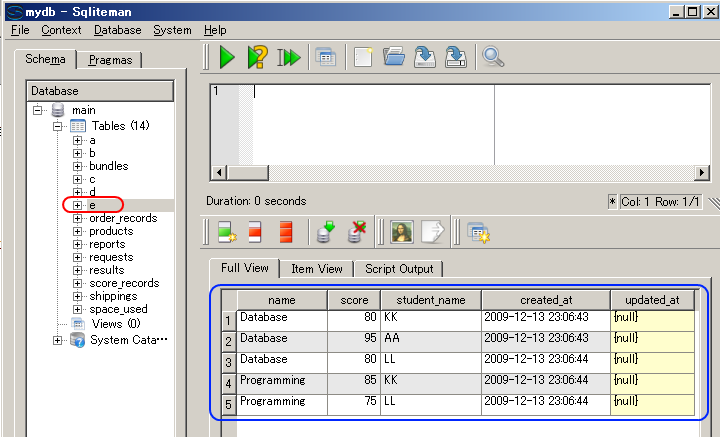Screen dimensions: 720x437
Task: Run as script double-arrow icon
Action: (x=288, y=58)
